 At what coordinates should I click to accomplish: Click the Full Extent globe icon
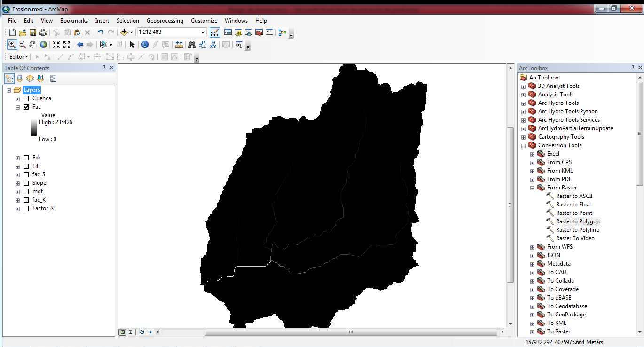(43, 45)
